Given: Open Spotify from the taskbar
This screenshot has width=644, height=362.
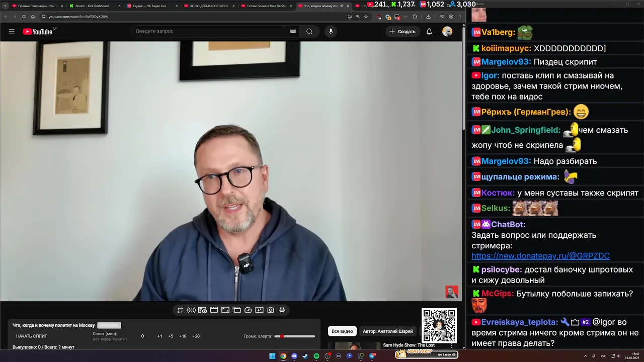Looking at the screenshot, I should pos(316,356).
